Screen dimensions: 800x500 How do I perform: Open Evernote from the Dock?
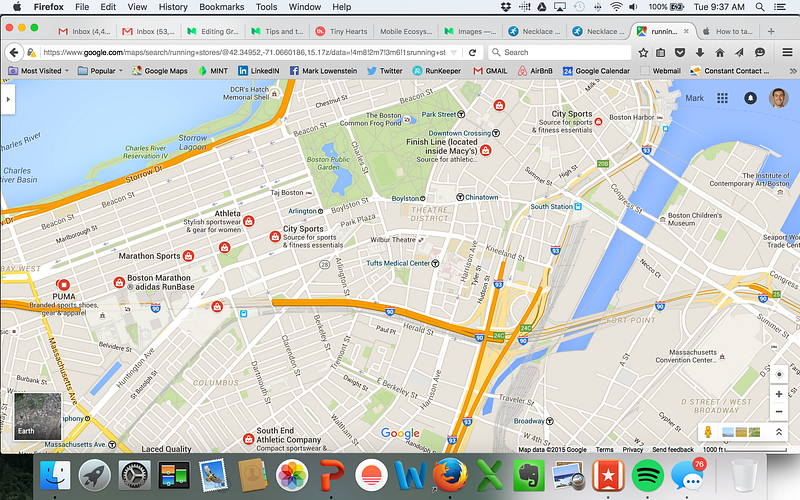[529, 475]
